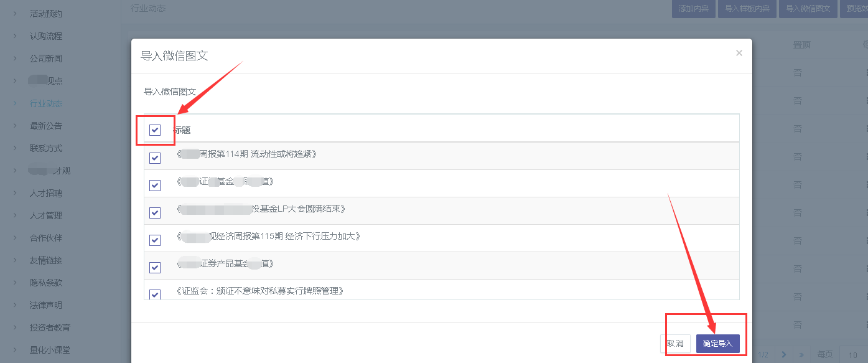
Task: Jump to the last page with the » icon
Action: point(802,354)
